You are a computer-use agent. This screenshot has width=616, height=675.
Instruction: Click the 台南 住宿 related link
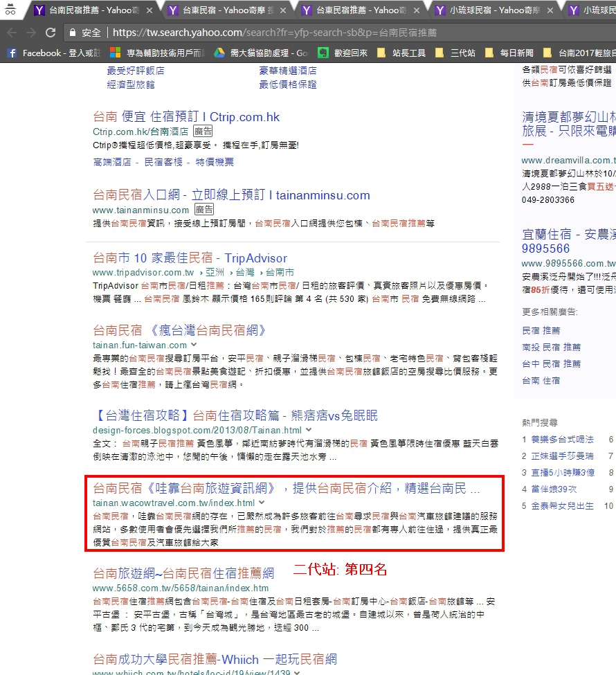coord(541,380)
